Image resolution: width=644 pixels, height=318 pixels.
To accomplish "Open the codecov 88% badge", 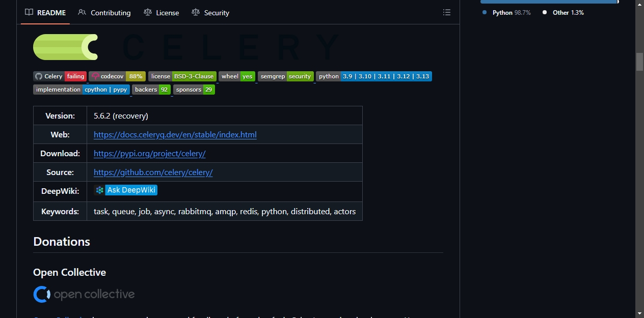I will click(117, 76).
